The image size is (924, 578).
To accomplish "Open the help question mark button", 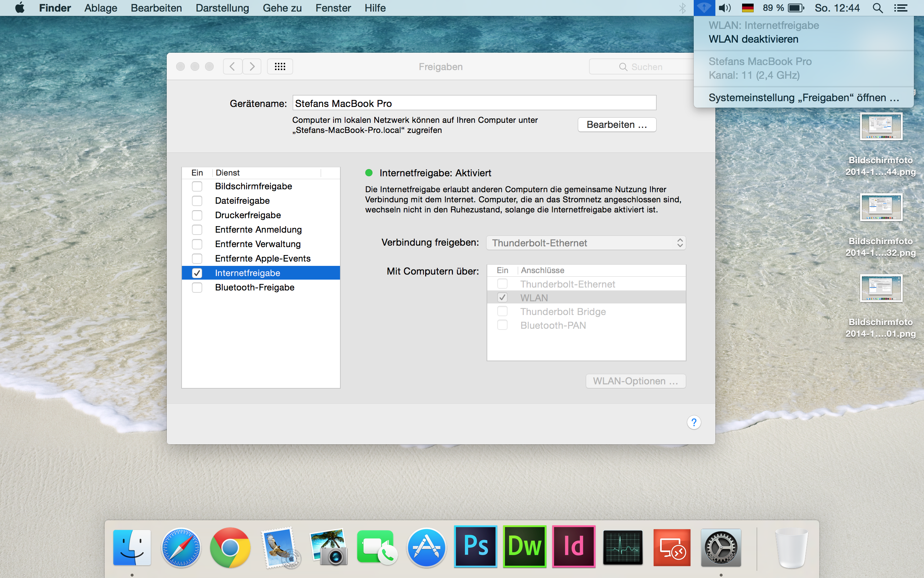I will point(694,422).
